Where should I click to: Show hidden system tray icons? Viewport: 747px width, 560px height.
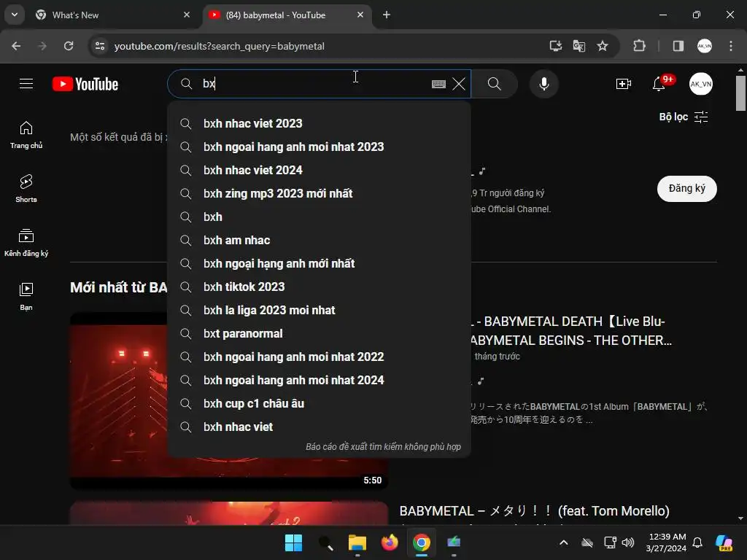(564, 542)
